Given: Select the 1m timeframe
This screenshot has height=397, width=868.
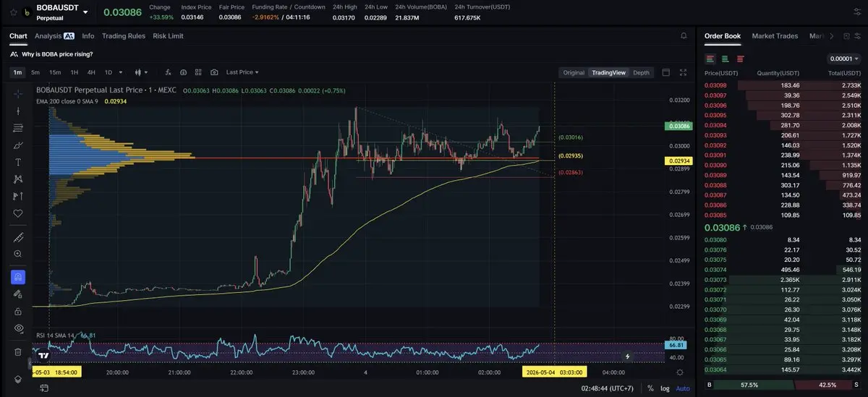Looking at the screenshot, I should click(17, 72).
